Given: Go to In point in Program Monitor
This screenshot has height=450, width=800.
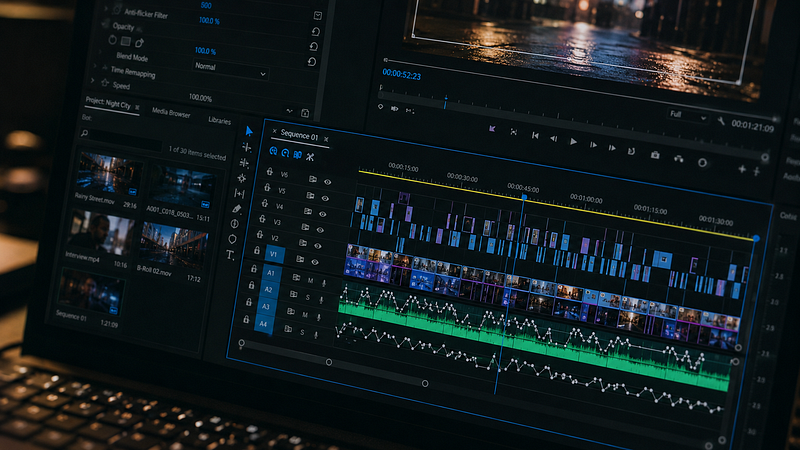Looking at the screenshot, I should 535,135.
